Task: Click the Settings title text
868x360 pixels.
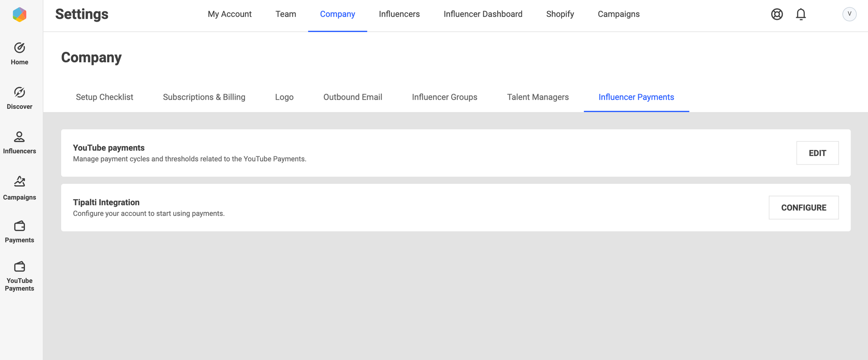Action: (82, 14)
